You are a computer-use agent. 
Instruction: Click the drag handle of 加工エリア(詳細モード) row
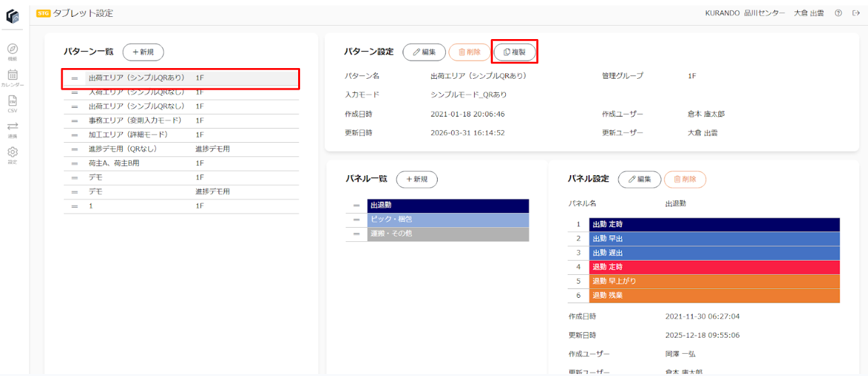pyautogui.click(x=75, y=135)
